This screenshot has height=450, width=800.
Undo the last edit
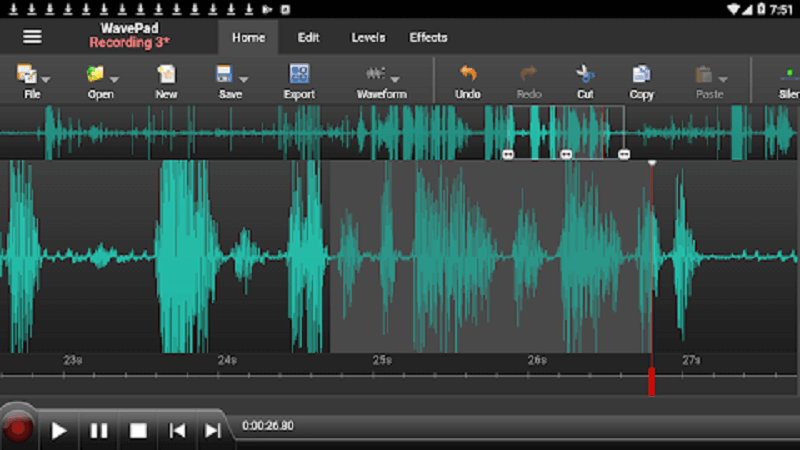tap(468, 80)
